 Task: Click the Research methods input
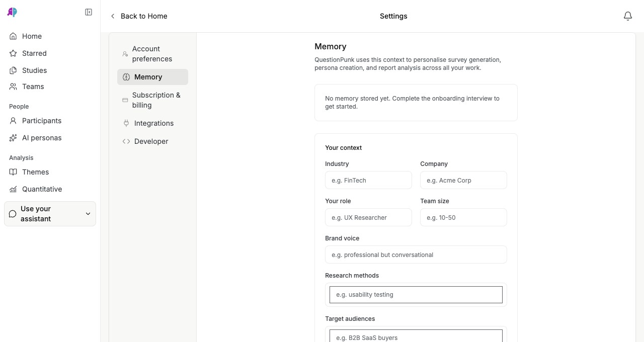(416, 295)
